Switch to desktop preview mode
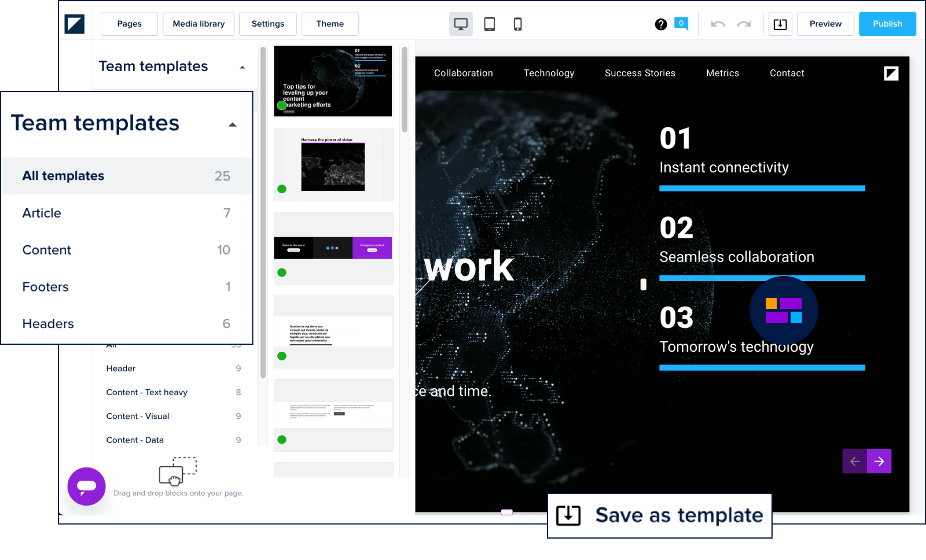926x560 pixels. [x=461, y=24]
